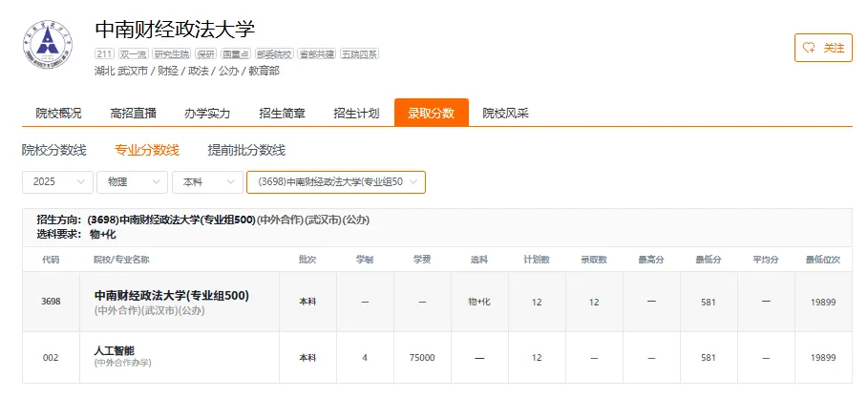Screen dimensions: 868x398
Task: Click the 录取数 column header
Action: pos(594,259)
